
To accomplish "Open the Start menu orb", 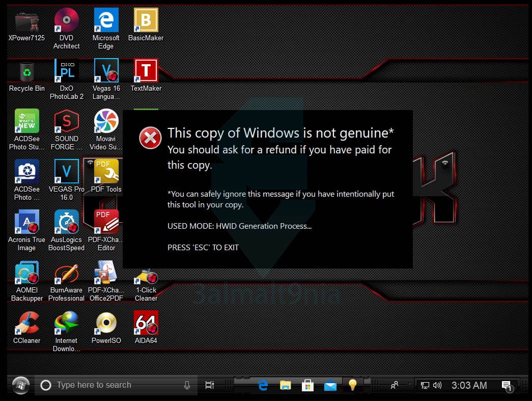I will (21, 385).
